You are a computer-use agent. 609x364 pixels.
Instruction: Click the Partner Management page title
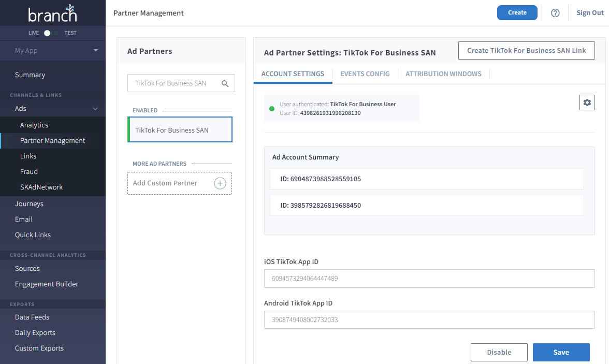148,13
